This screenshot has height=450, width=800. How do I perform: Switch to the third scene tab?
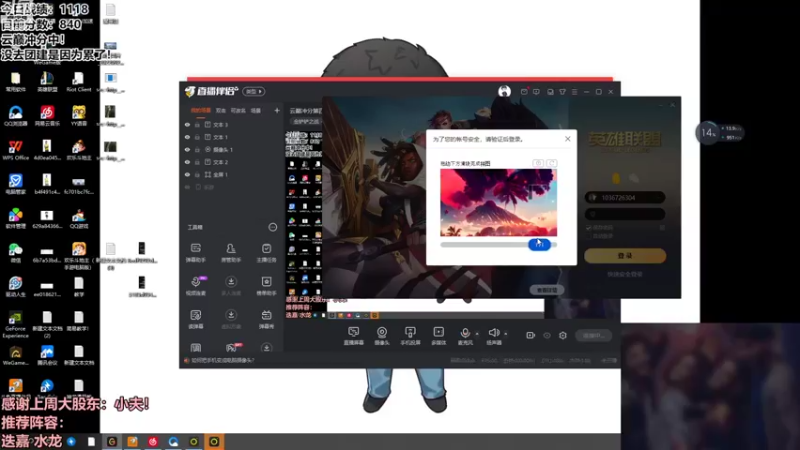pyautogui.click(x=238, y=110)
